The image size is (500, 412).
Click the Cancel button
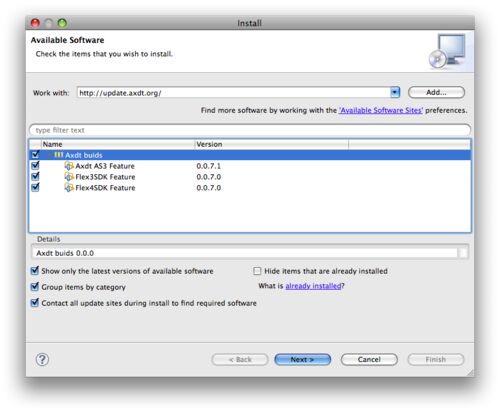click(x=369, y=359)
